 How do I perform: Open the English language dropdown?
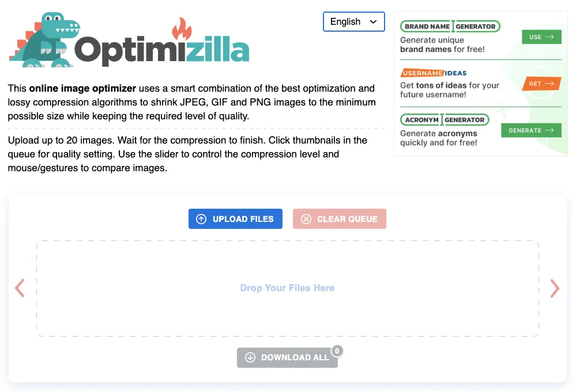coord(353,22)
